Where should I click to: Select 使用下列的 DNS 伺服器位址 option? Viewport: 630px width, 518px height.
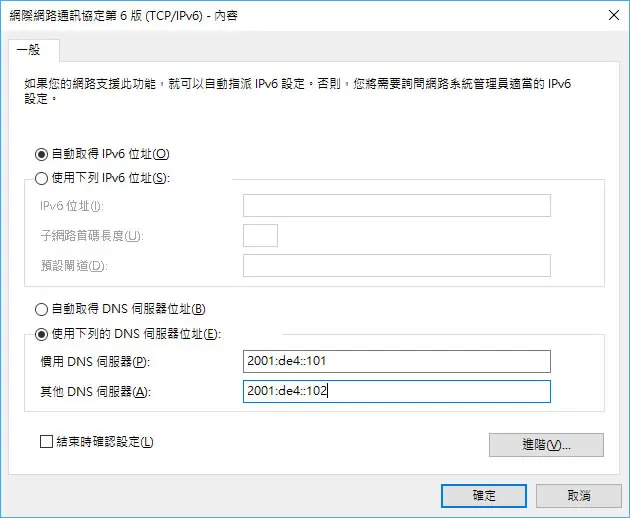tap(41, 334)
